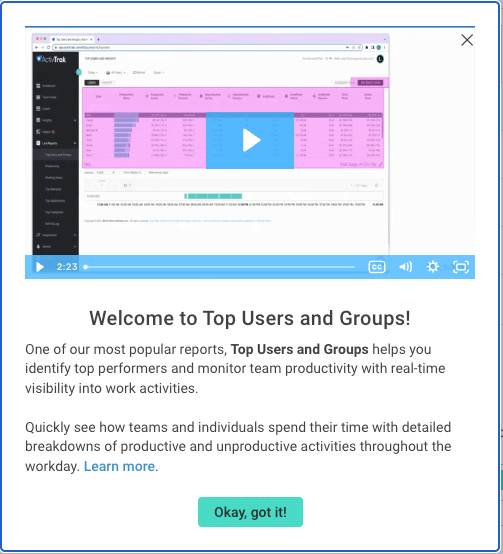Select the dark Users tab in preview
This screenshot has width=503, height=554.
click(x=91, y=83)
